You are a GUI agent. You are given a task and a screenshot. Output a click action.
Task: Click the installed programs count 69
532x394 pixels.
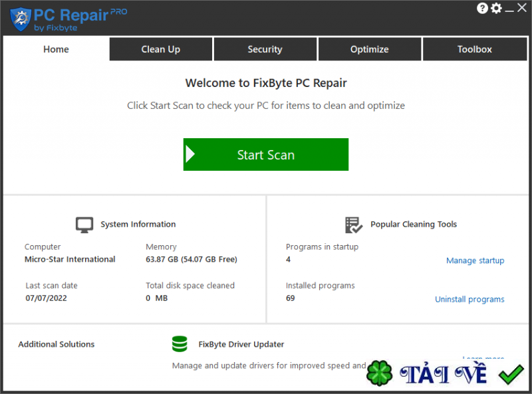291,298
